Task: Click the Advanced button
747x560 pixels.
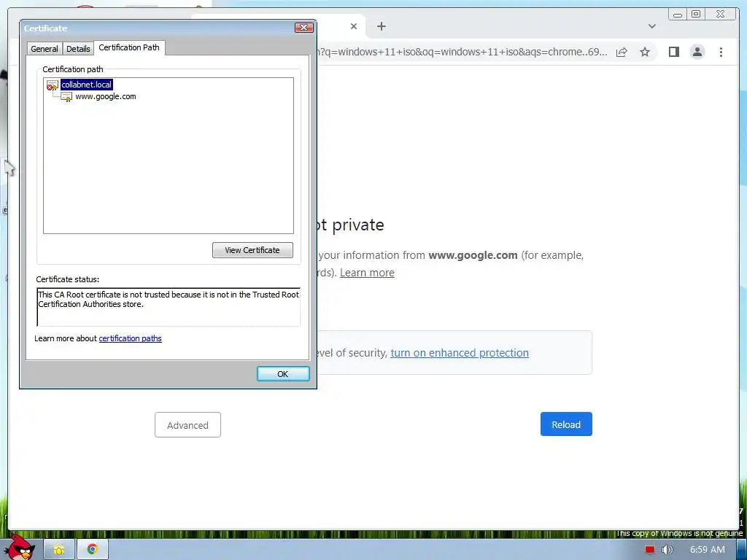Action: [x=187, y=425]
